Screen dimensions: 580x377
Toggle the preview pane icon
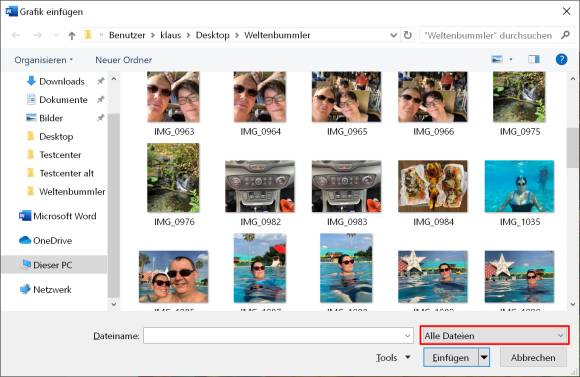[x=533, y=59]
